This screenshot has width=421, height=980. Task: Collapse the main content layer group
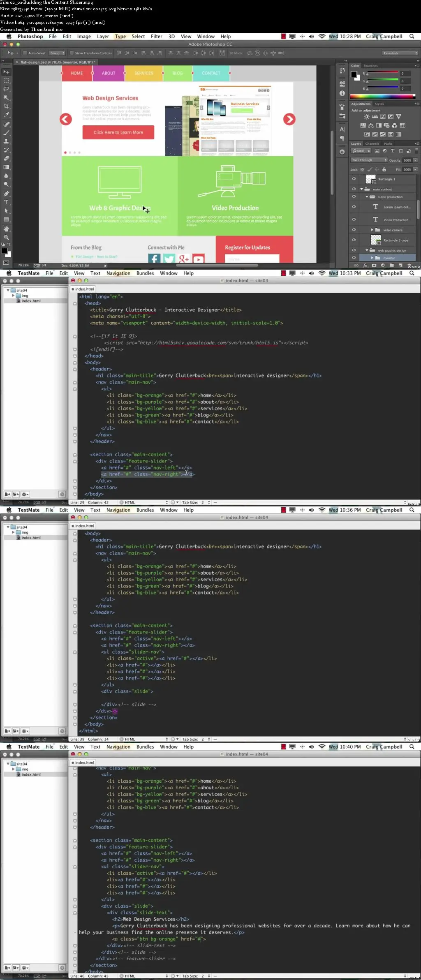[362, 189]
